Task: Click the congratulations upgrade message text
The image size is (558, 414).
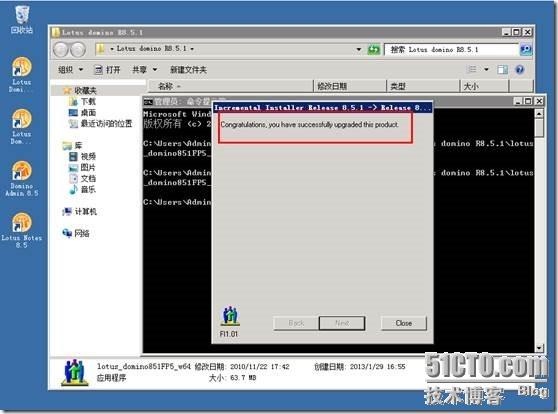Action: [x=309, y=125]
